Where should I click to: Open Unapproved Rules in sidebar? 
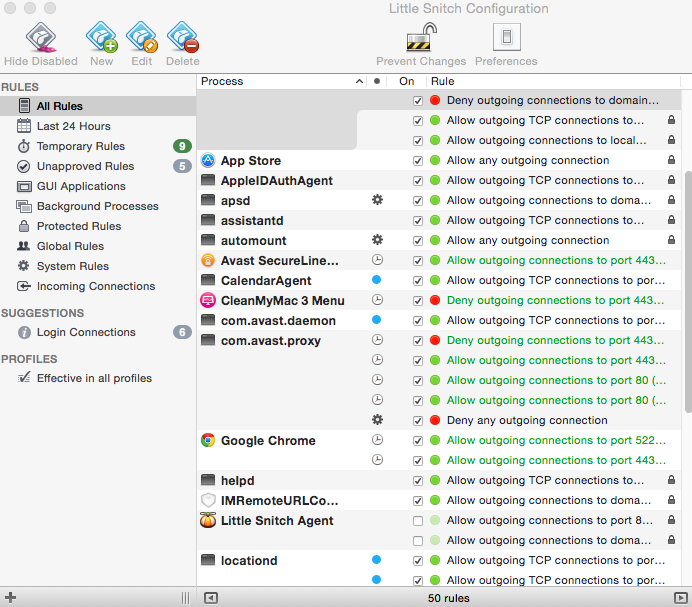pos(98,166)
